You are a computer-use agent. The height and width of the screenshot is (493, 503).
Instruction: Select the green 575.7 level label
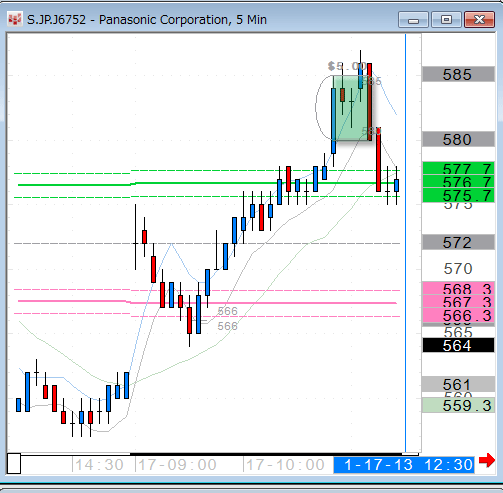458,195
